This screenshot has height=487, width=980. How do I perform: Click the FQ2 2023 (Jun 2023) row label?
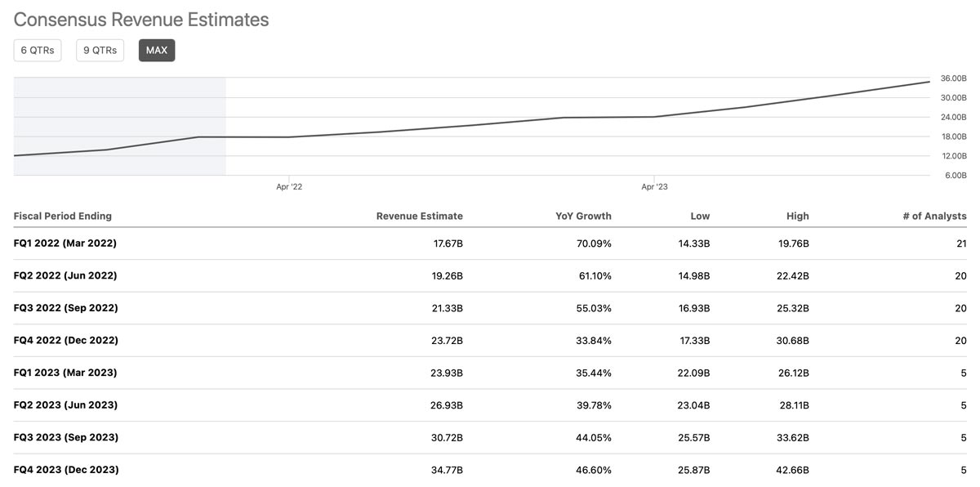pos(65,405)
